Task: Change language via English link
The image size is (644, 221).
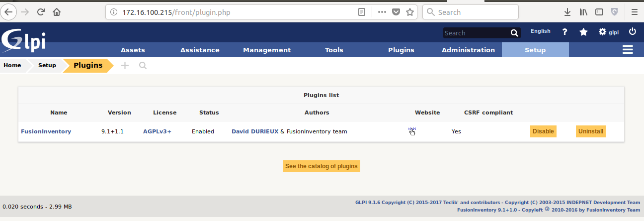Action: tap(541, 31)
